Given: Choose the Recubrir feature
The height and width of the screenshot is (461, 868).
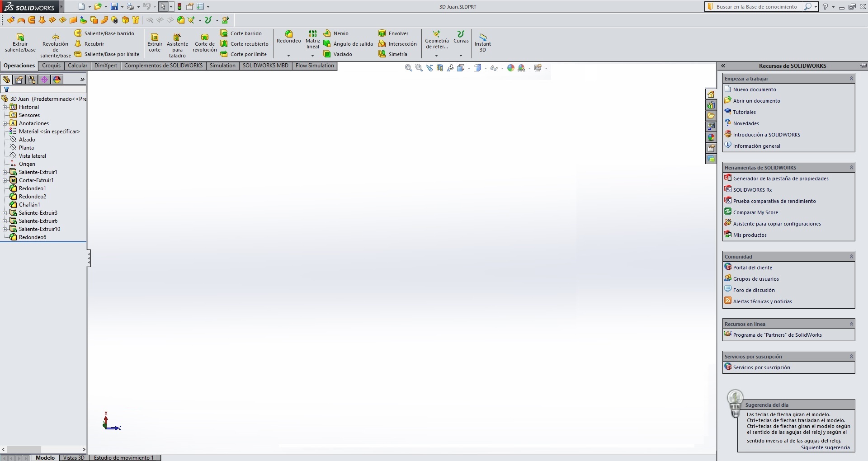Looking at the screenshot, I should [x=89, y=44].
